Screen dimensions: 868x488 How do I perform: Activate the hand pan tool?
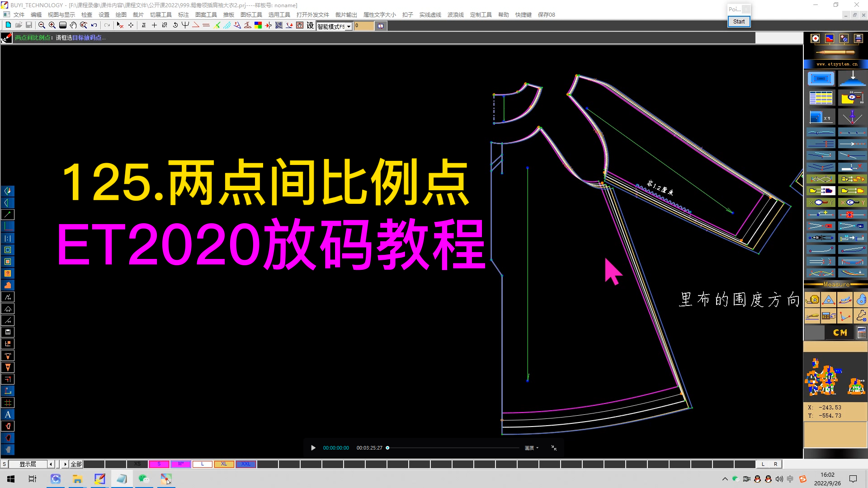coord(73,25)
